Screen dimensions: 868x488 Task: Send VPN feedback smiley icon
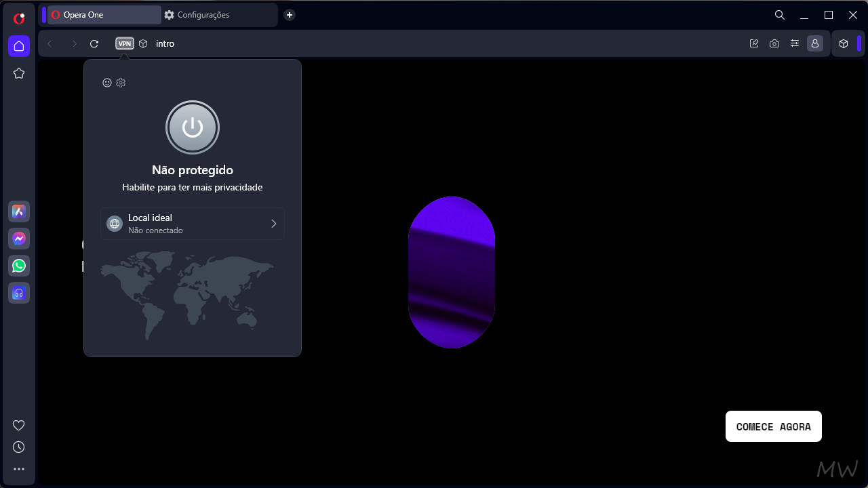pos(107,83)
